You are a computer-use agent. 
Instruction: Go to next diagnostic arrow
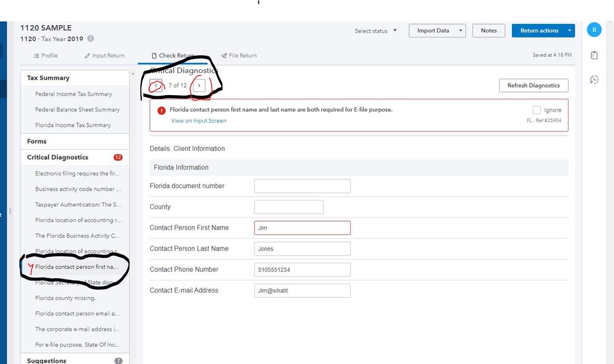point(199,85)
